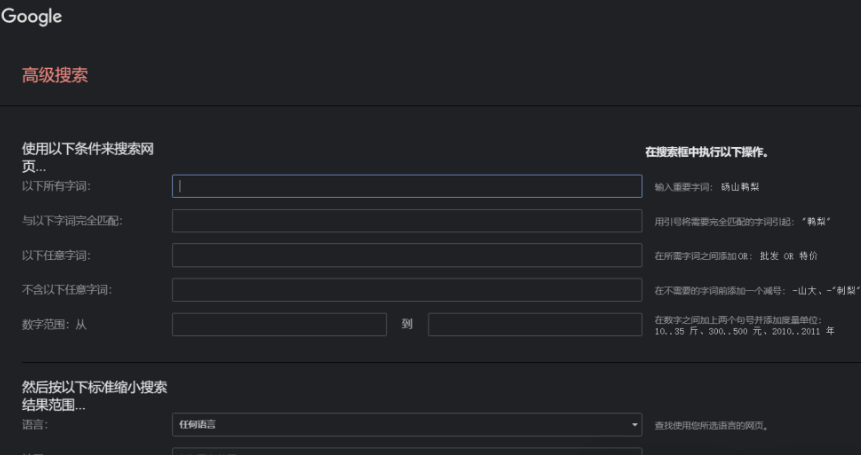Click the 不含以下任意字词 label
The height and width of the screenshot is (455, 861).
point(66,290)
